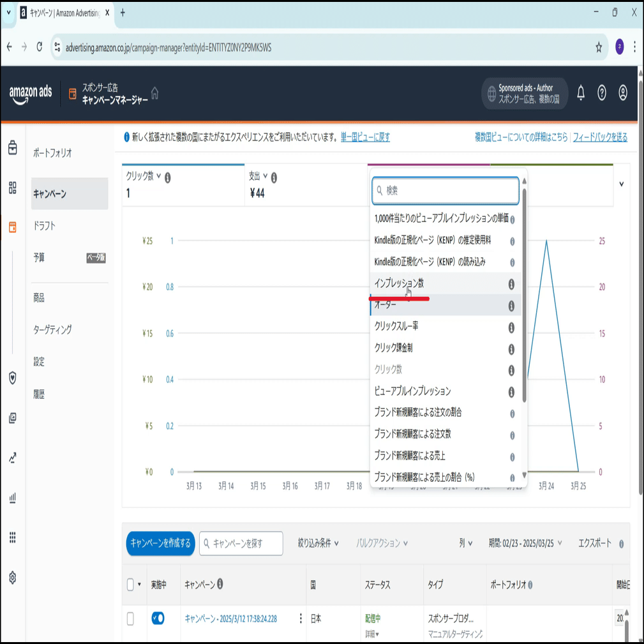This screenshot has height=644, width=644.
Task: Select ビューアブルインプレッション from metric list
Action: (446, 391)
